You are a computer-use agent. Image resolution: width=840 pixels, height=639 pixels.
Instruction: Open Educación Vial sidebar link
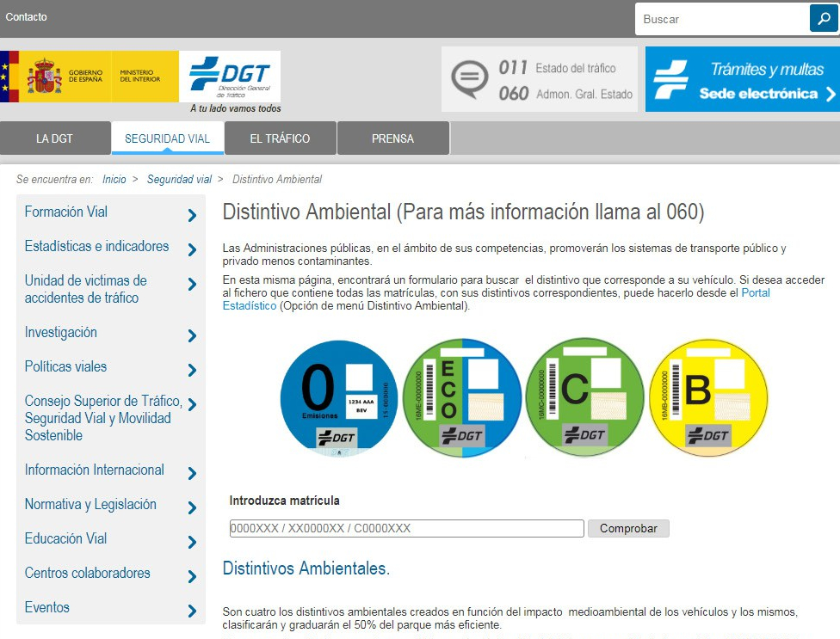pos(65,538)
